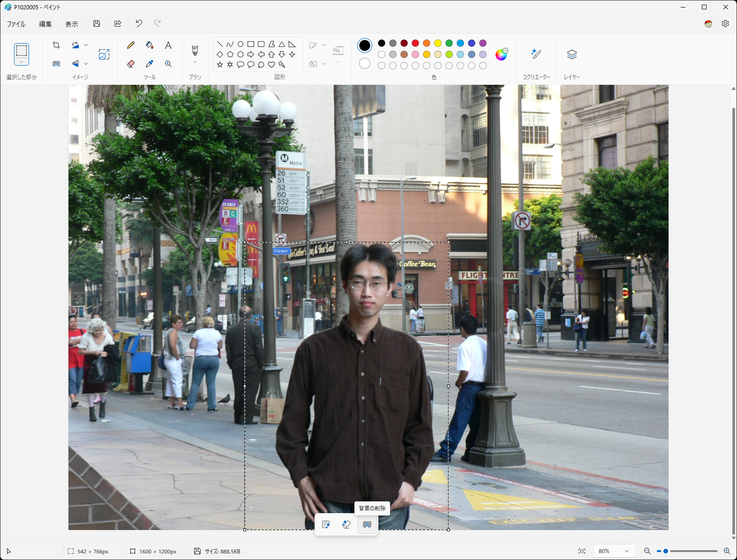Click background removal in floating toolbar
737x560 pixels.
coord(367,524)
